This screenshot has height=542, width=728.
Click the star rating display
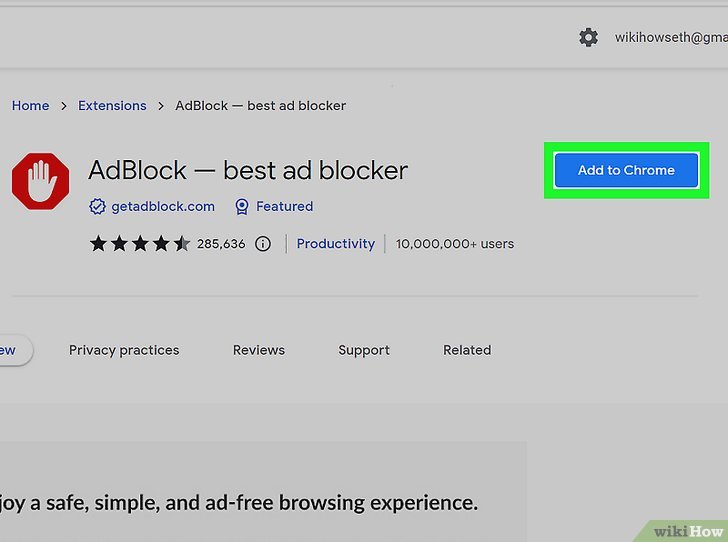tap(140, 243)
